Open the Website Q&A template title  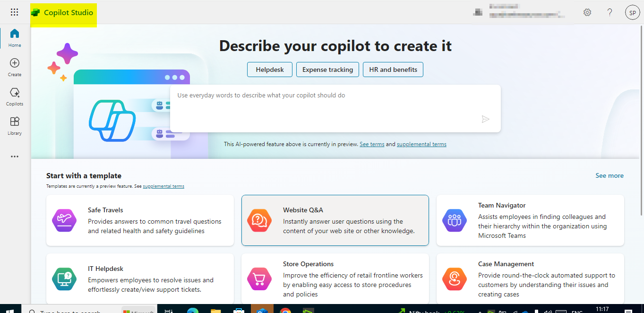(x=303, y=210)
